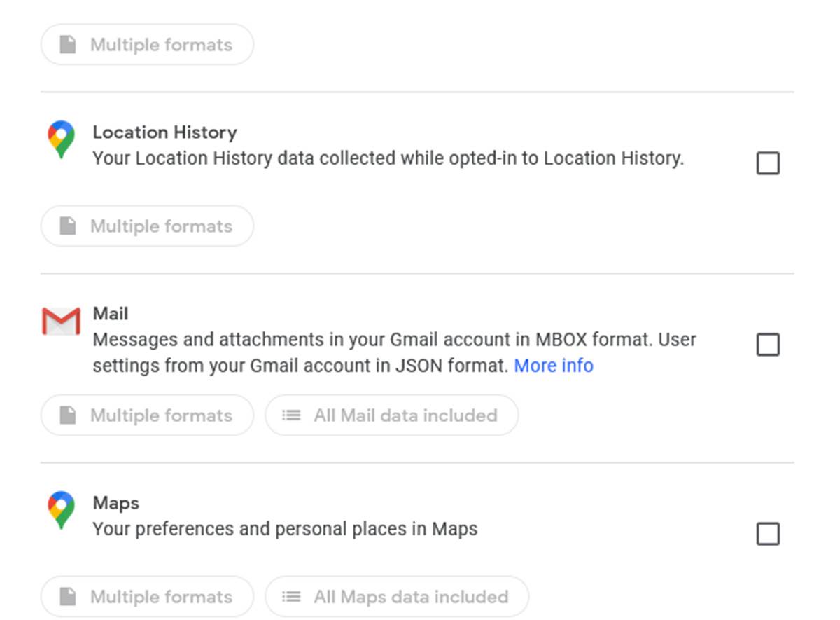The width and height of the screenshot is (840, 620).
Task: Select the Maps checkbox for export
Action: (768, 535)
